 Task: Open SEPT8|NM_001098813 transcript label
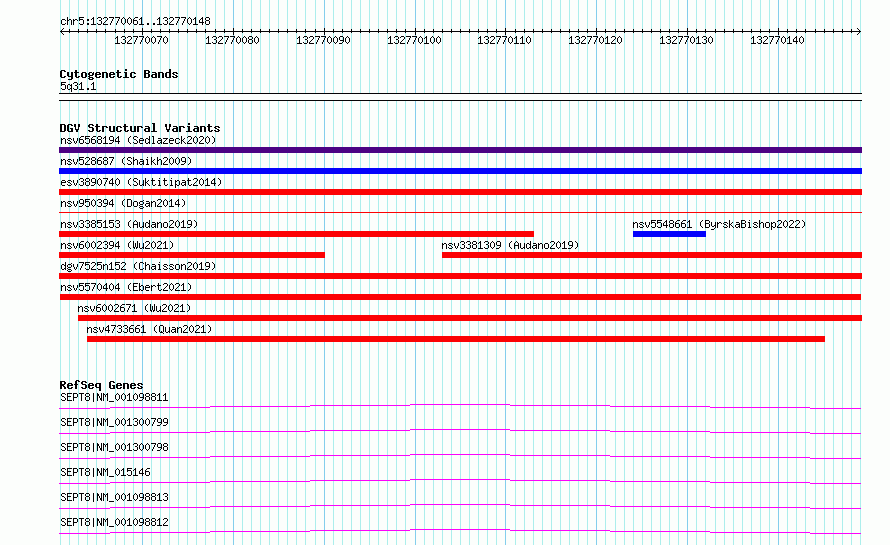point(114,497)
